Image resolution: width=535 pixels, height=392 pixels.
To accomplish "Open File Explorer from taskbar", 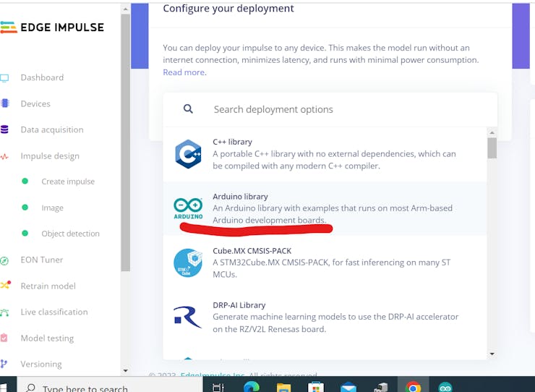I will click(x=283, y=388).
